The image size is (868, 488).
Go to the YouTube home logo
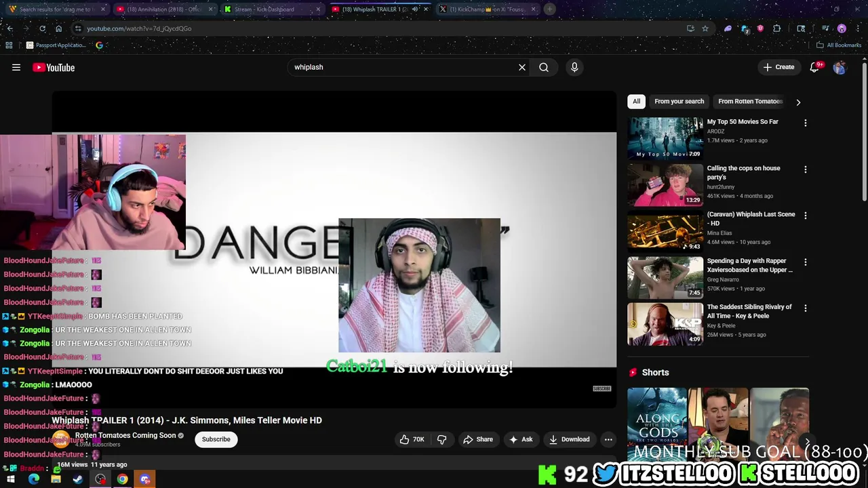point(54,67)
